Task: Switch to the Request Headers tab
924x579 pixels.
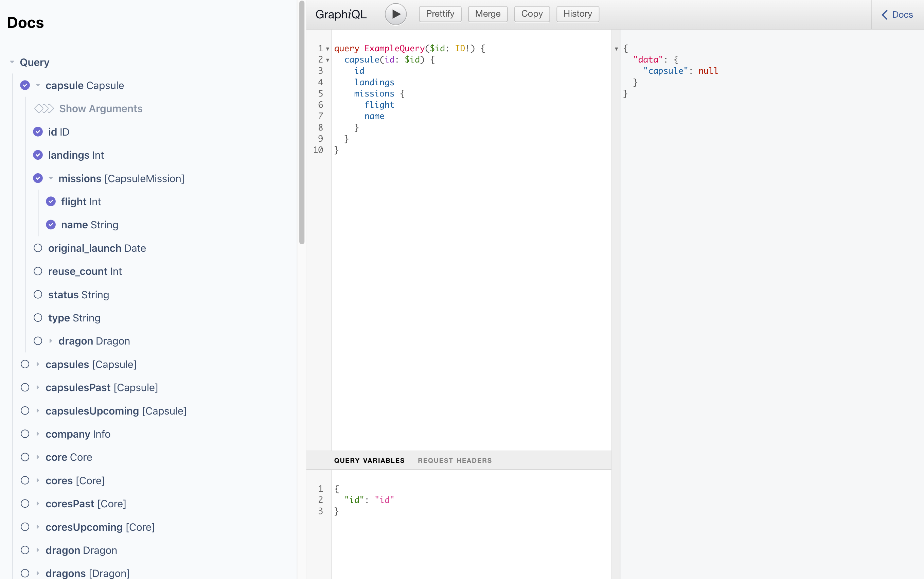Action: tap(455, 461)
